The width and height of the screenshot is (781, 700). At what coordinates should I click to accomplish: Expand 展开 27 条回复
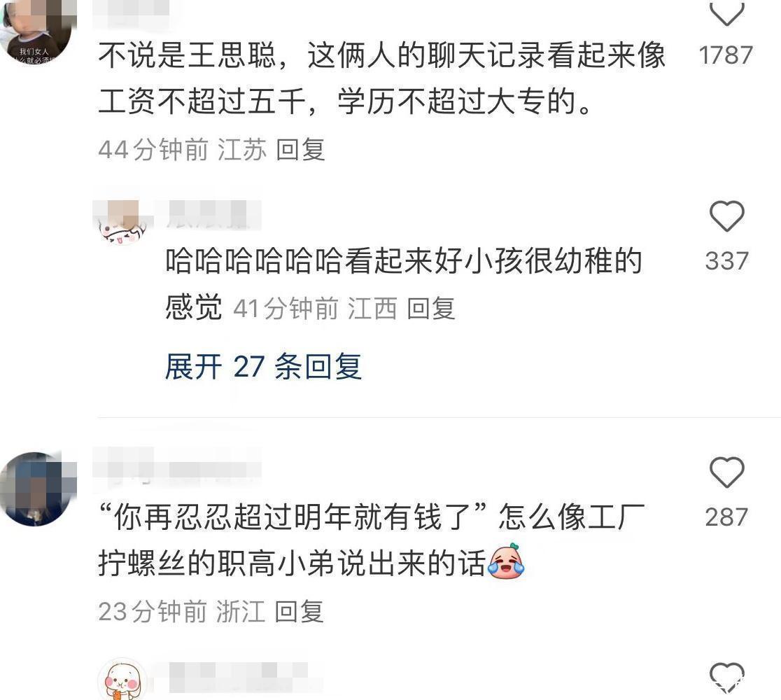click(x=263, y=366)
